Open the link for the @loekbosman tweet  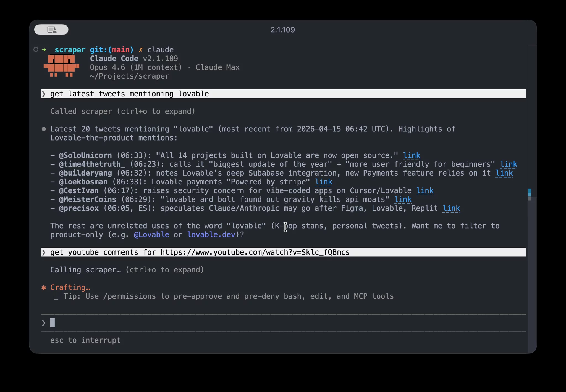[323, 182]
